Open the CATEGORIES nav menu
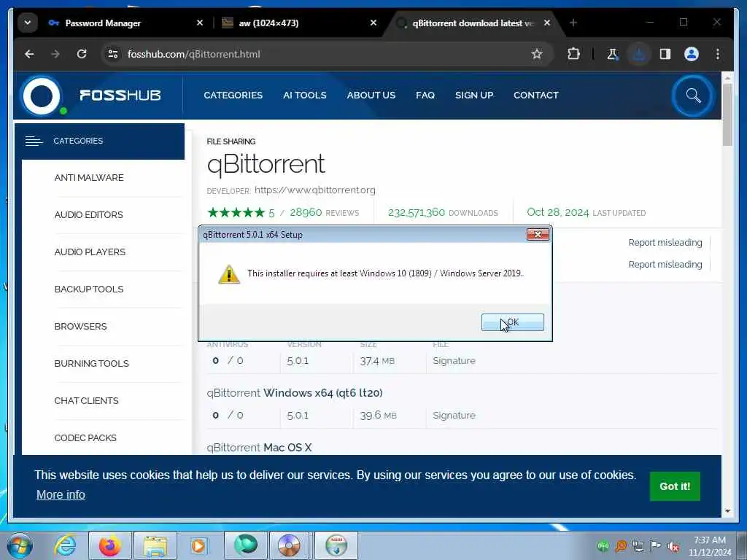Screen dimensions: 747x560 233,96
